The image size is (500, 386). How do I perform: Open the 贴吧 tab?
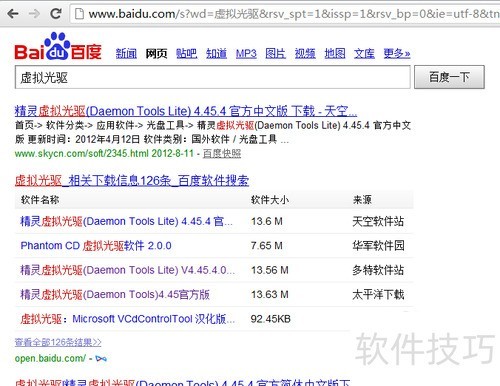(x=186, y=53)
